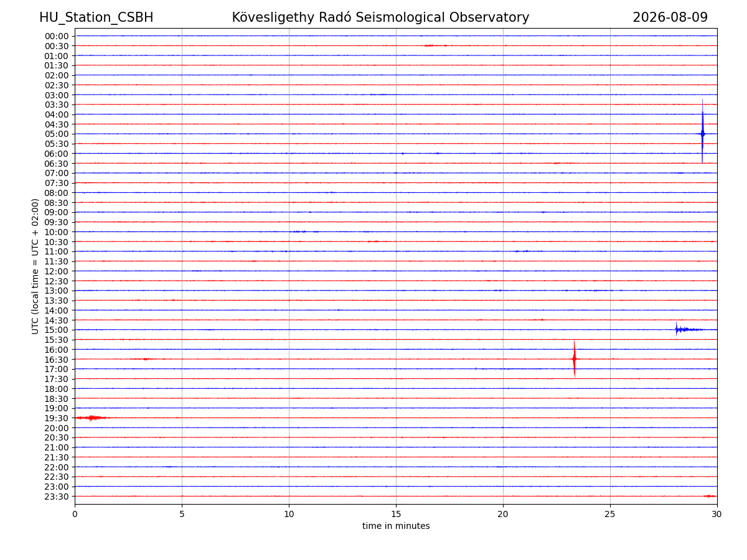Click the 05:00 time label
The width and height of the screenshot is (747, 560).
[57, 134]
